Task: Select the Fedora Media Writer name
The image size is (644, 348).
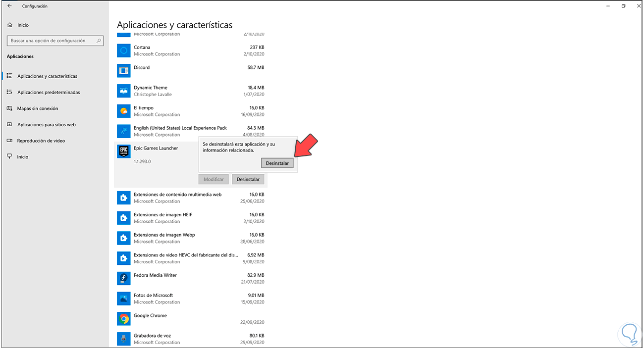Action: 155,275
